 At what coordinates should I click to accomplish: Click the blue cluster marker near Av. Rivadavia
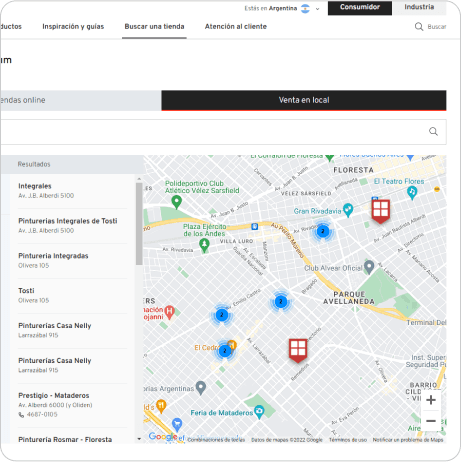pos(322,231)
